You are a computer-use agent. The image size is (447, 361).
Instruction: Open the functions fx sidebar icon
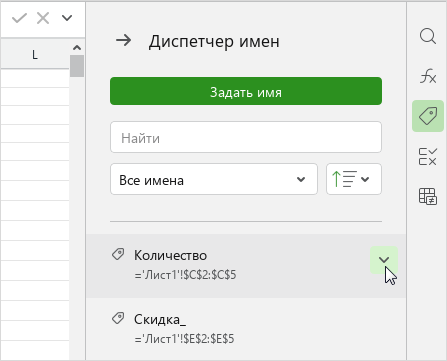click(x=428, y=76)
